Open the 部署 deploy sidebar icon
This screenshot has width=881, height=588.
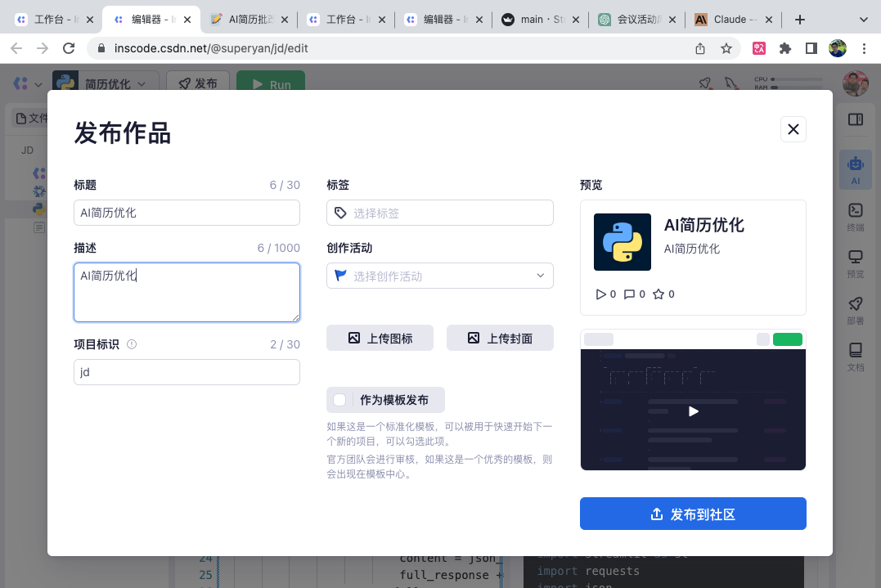(855, 310)
